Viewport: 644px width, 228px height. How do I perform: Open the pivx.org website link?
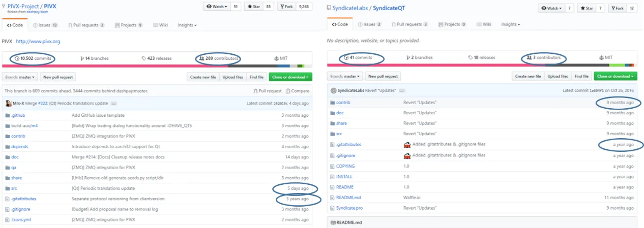[x=38, y=41]
